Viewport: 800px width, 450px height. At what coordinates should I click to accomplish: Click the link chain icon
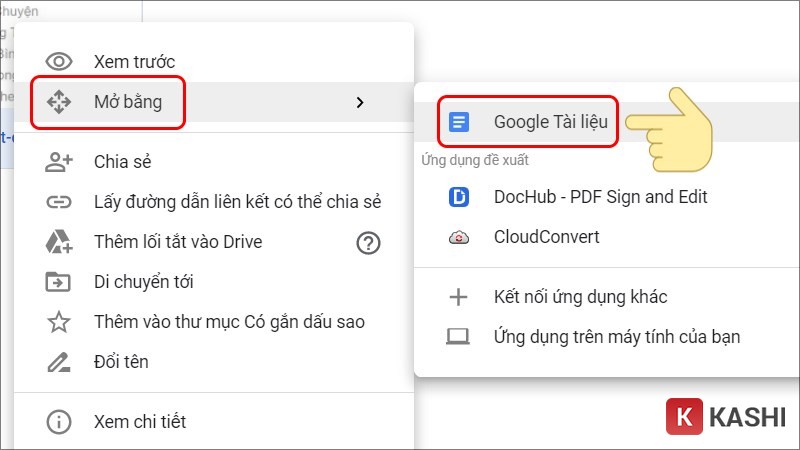point(59,202)
